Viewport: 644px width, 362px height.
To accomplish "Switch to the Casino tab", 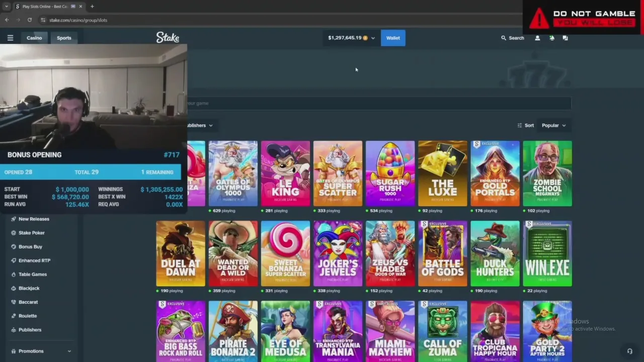I will coord(34,38).
